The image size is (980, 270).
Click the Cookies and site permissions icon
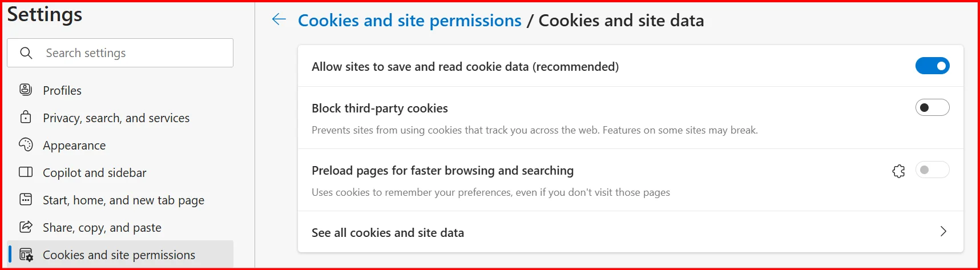pyautogui.click(x=26, y=255)
